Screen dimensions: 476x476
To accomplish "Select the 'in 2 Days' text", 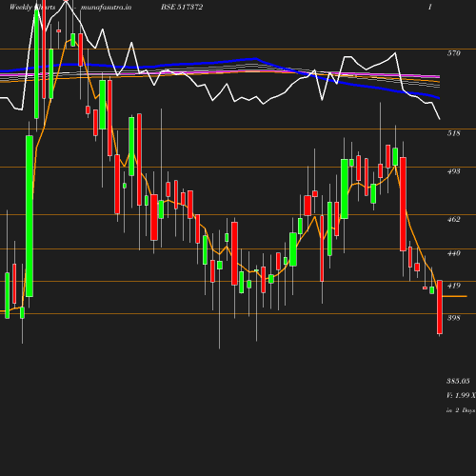I will pyautogui.click(x=461, y=410).
